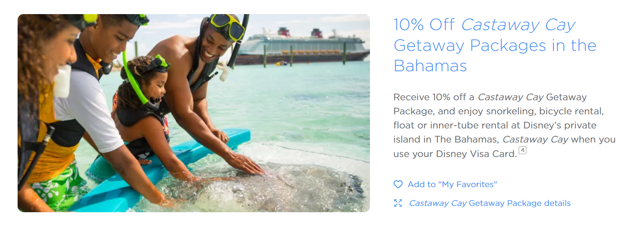Click the "10% Off" text in heading
644x231 pixels.
tap(424, 25)
